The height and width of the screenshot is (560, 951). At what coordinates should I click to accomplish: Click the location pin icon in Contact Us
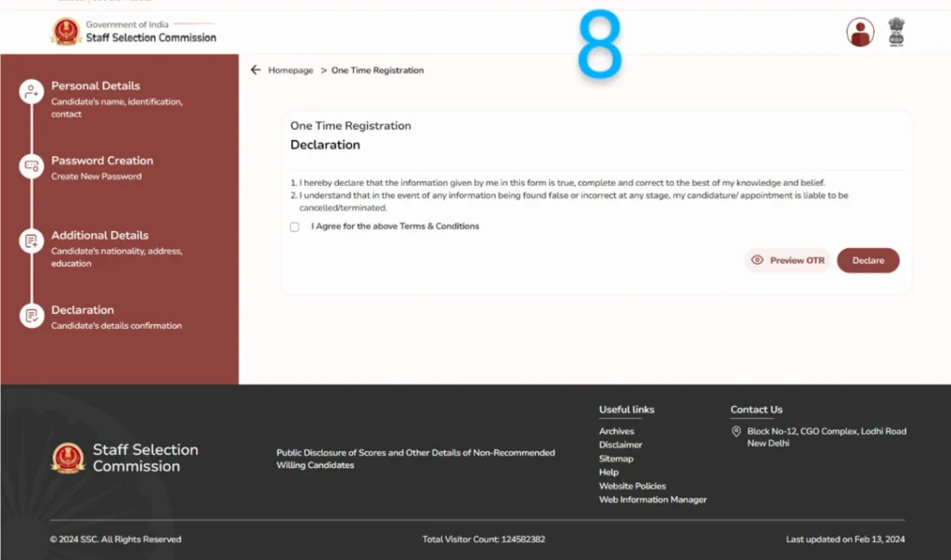pos(736,431)
